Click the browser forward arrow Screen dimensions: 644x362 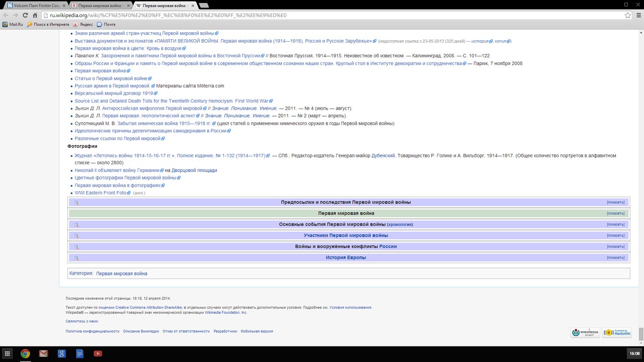pyautogui.click(x=15, y=16)
